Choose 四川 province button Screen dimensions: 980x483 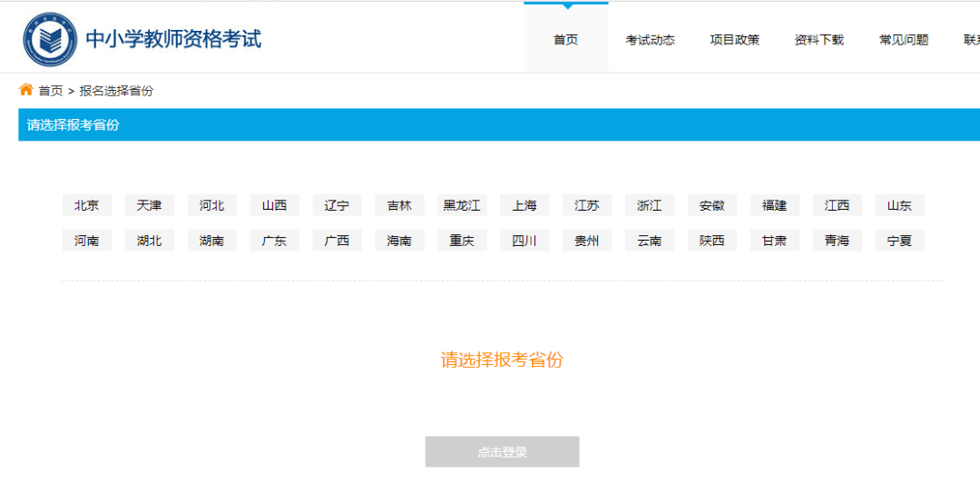[x=524, y=241]
